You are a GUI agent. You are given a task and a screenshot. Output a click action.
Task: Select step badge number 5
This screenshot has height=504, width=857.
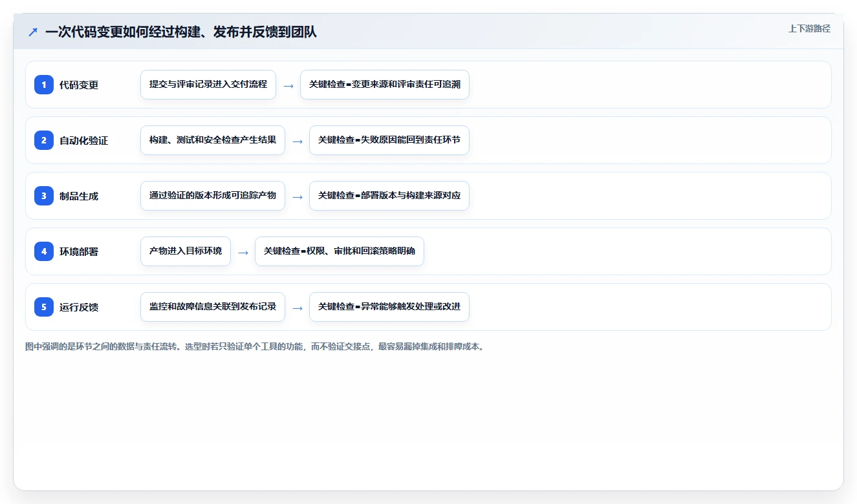coord(44,307)
